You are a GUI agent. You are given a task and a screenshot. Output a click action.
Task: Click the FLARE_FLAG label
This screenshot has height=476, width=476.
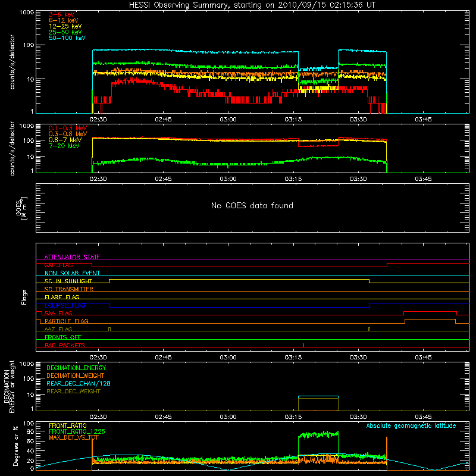(x=62, y=297)
